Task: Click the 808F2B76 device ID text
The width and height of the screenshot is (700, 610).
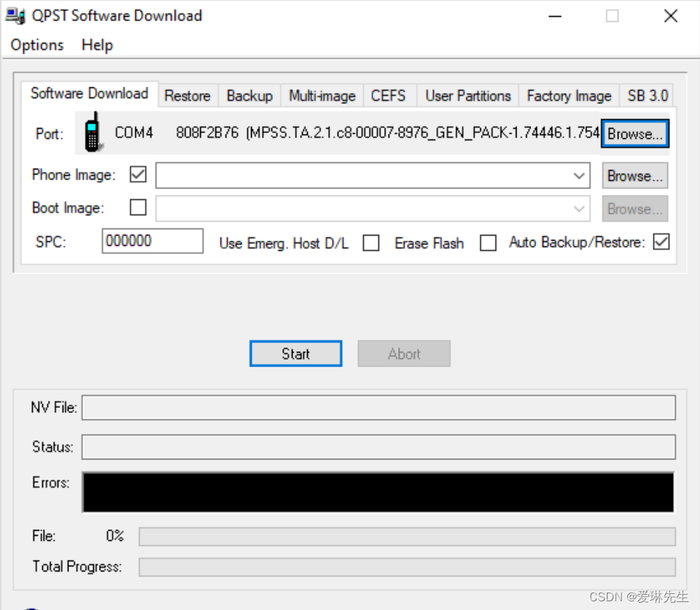Action: [x=207, y=132]
